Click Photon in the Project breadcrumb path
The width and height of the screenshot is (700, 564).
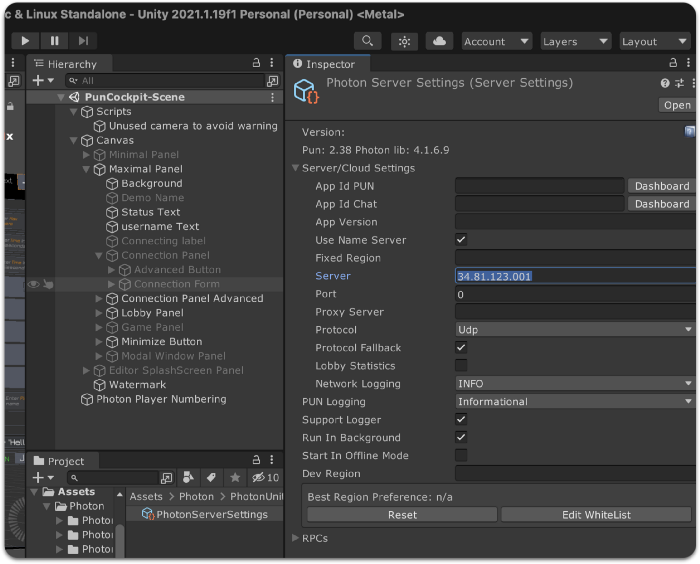196,497
